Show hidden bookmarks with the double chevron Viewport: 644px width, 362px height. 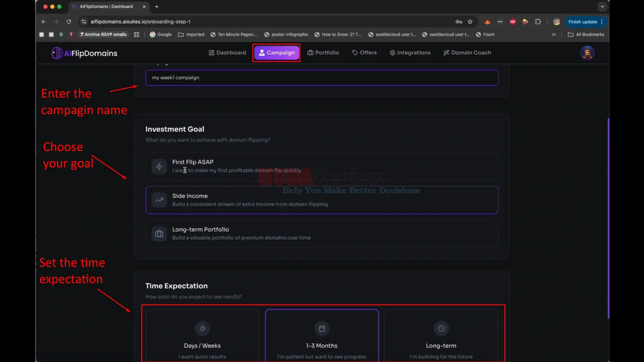(554, 35)
